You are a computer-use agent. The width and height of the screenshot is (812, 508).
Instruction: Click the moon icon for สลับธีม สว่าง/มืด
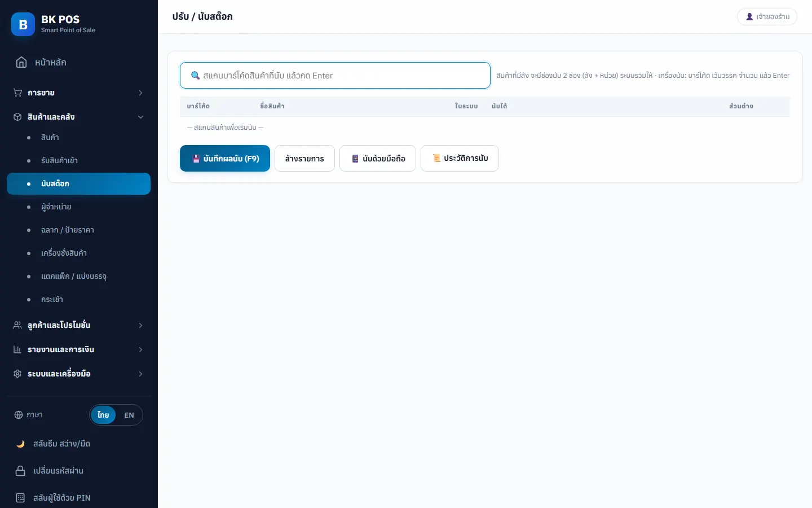[x=20, y=444]
